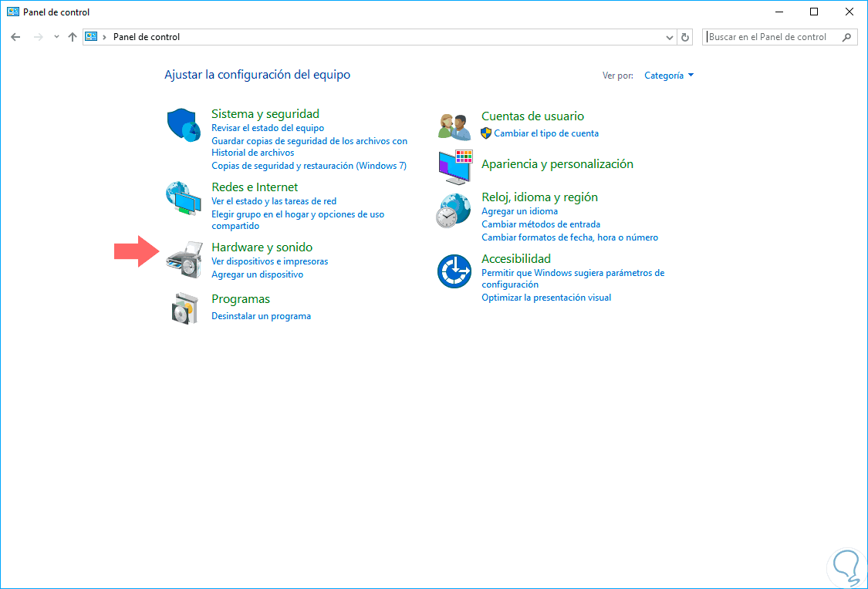Image resolution: width=868 pixels, height=589 pixels.
Task: Refresh the Panel de control view
Action: point(685,37)
